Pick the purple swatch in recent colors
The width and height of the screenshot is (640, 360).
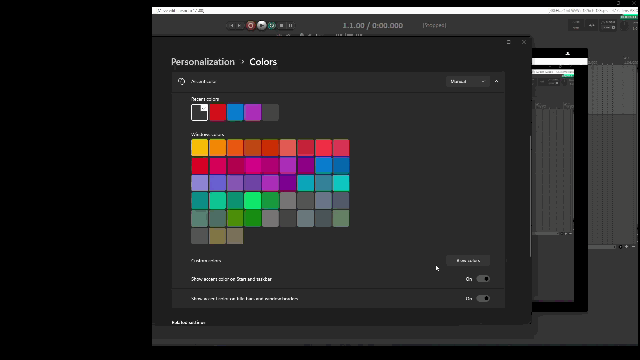pyautogui.click(x=253, y=113)
